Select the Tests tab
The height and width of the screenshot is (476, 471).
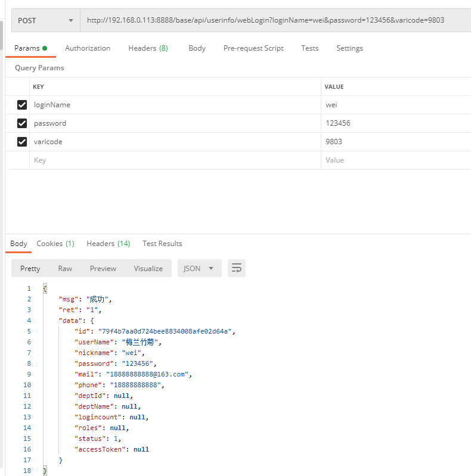tap(309, 48)
